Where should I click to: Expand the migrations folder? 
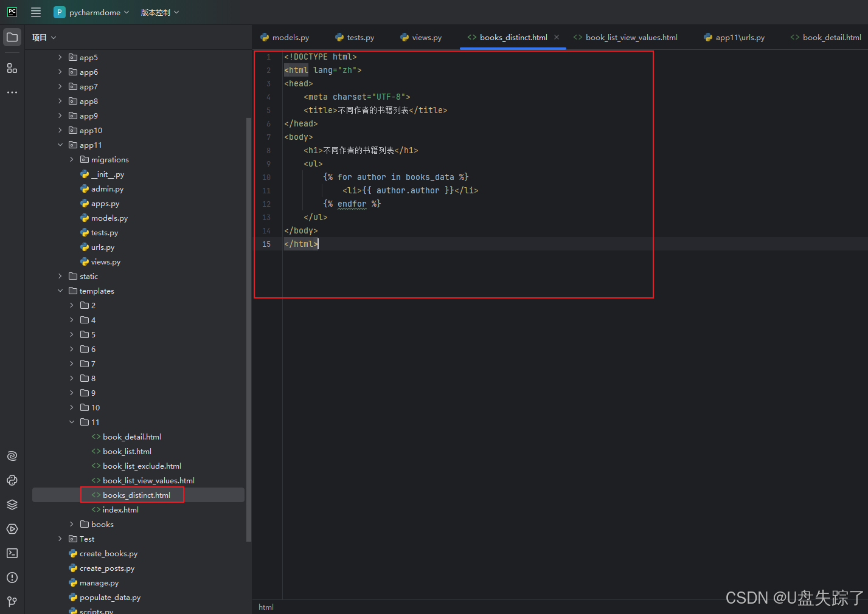click(x=71, y=159)
